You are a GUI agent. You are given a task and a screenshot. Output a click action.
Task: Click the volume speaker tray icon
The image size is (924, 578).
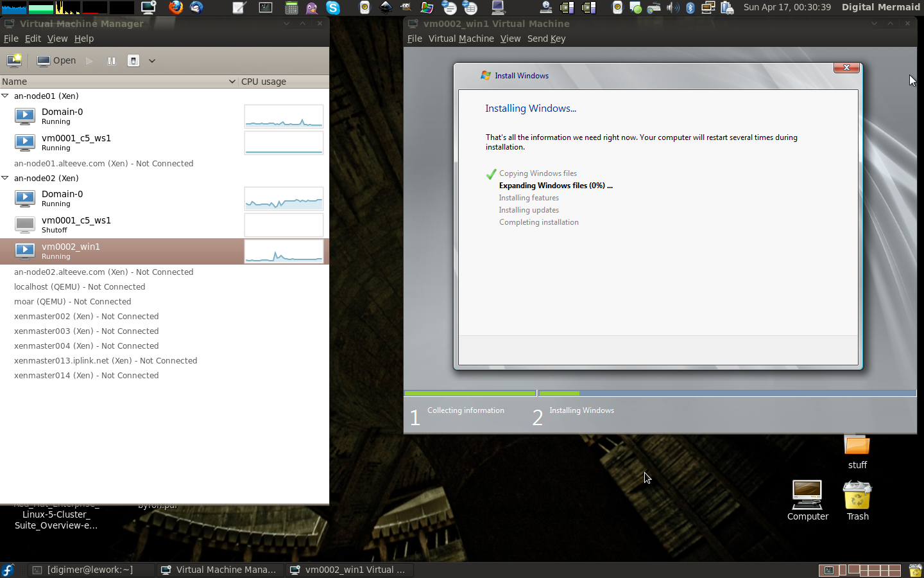(672, 8)
